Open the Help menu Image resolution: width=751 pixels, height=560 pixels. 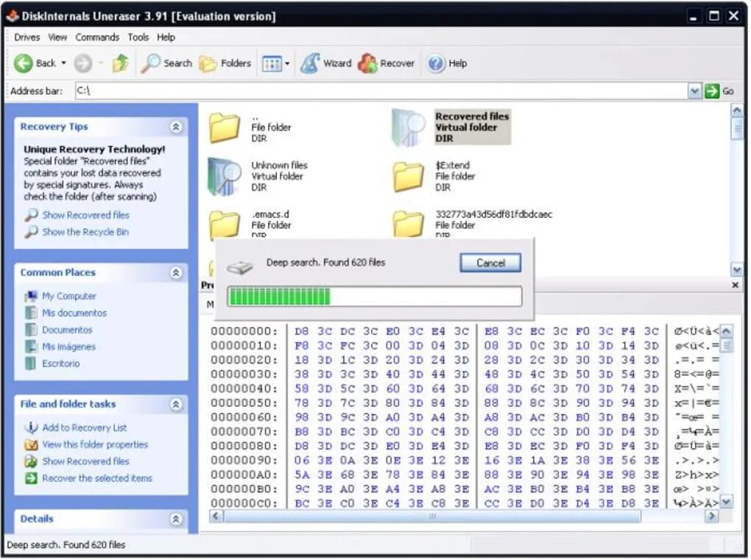point(166,38)
